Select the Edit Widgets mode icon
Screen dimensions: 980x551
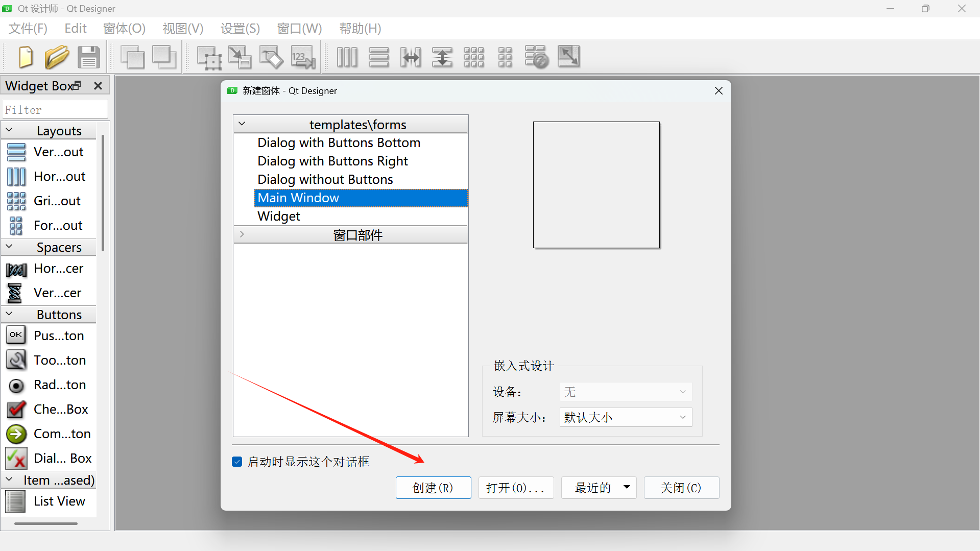tap(209, 57)
